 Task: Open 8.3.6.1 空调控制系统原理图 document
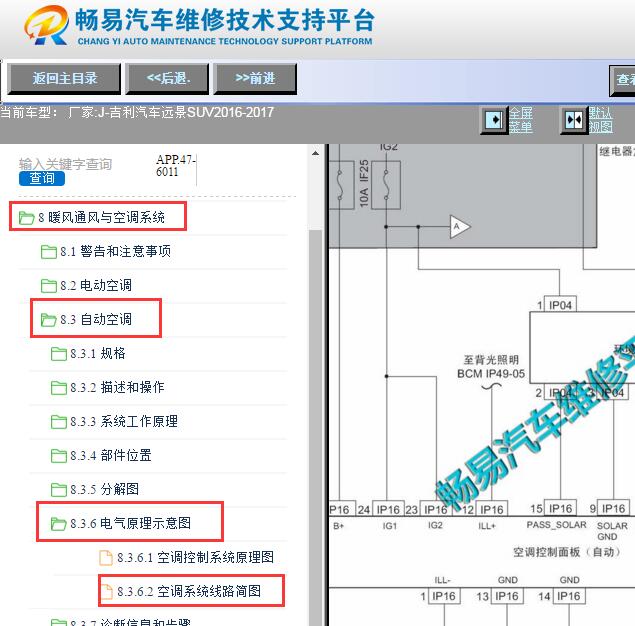[195, 558]
